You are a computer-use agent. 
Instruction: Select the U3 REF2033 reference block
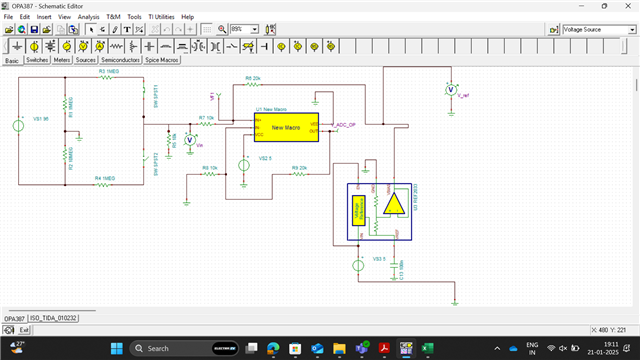380,212
